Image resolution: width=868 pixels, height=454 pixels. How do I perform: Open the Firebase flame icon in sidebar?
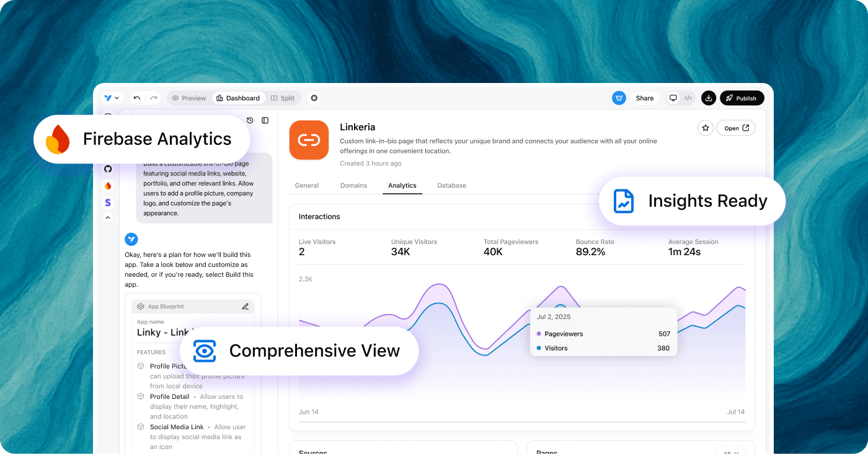tap(108, 186)
